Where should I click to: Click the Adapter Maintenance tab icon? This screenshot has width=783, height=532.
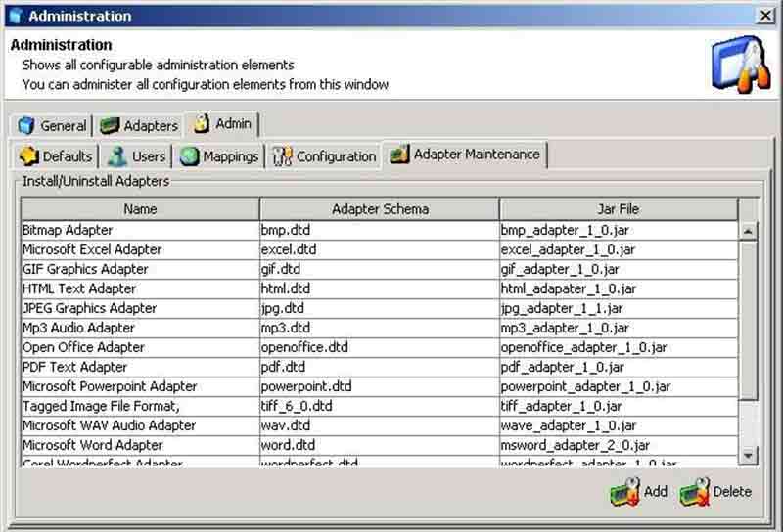click(x=399, y=155)
